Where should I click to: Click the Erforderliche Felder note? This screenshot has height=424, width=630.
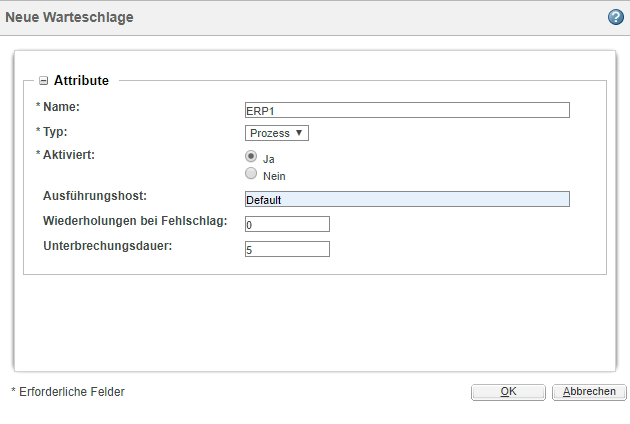click(x=68, y=392)
